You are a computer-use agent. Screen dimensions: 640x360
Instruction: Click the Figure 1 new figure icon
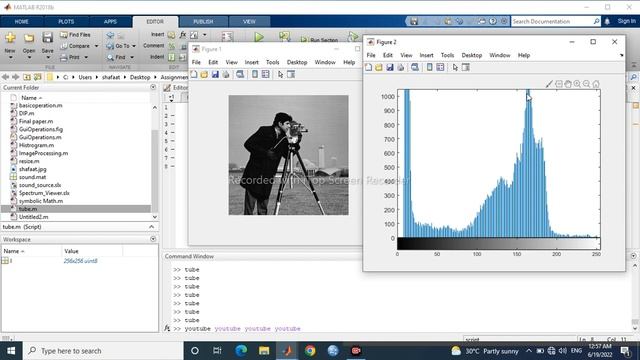(194, 74)
